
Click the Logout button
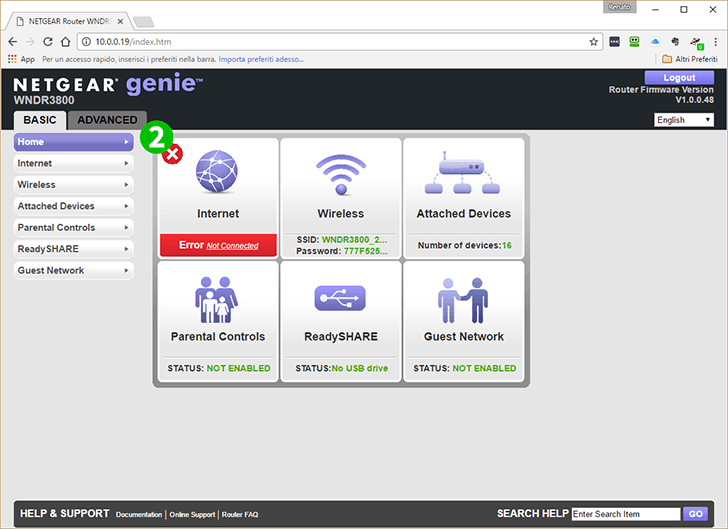(x=679, y=78)
